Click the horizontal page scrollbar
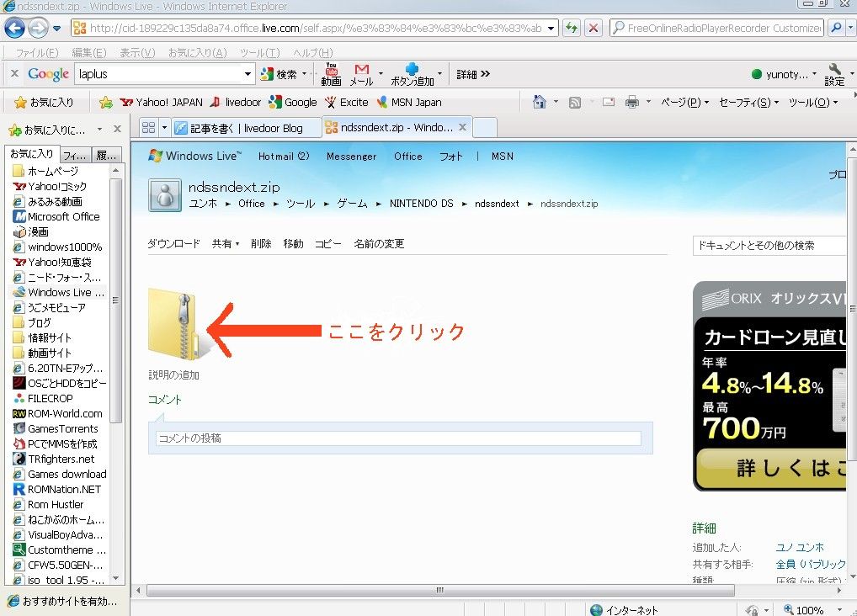 (440, 590)
